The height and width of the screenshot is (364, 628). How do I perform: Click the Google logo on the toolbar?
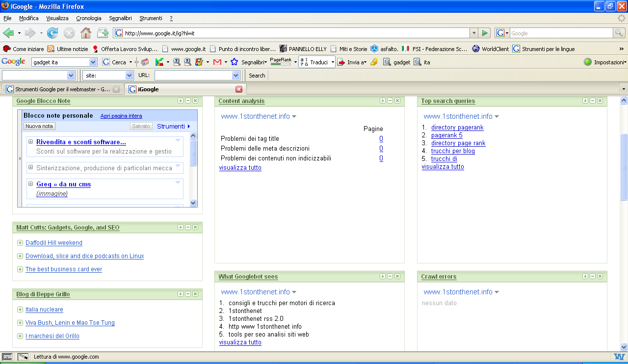pos(13,62)
